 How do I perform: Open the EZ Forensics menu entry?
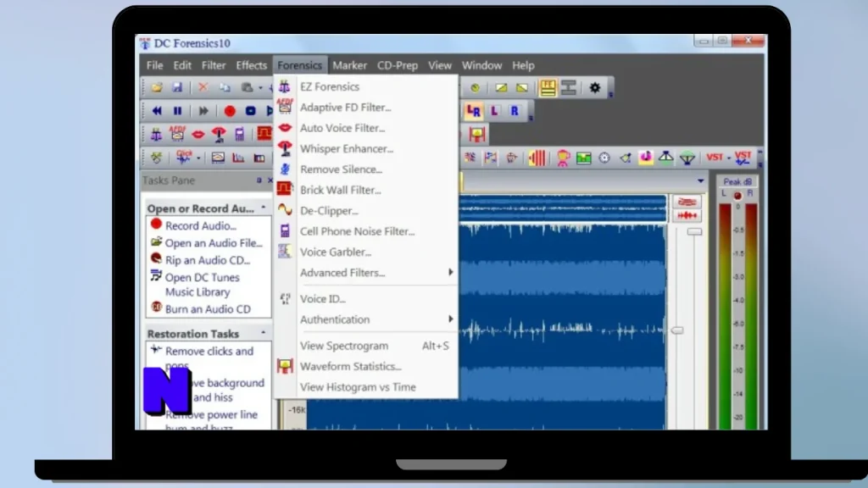366,87
